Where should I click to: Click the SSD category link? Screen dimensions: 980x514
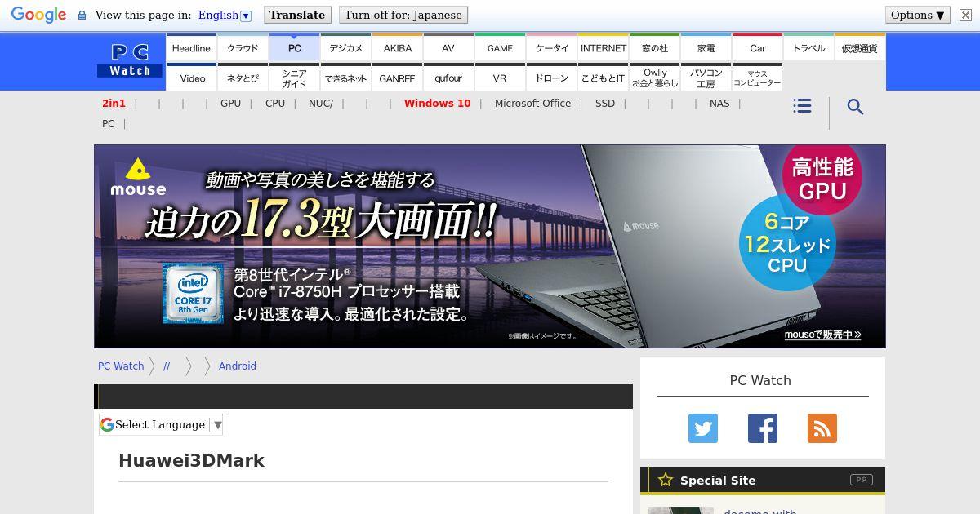[605, 104]
